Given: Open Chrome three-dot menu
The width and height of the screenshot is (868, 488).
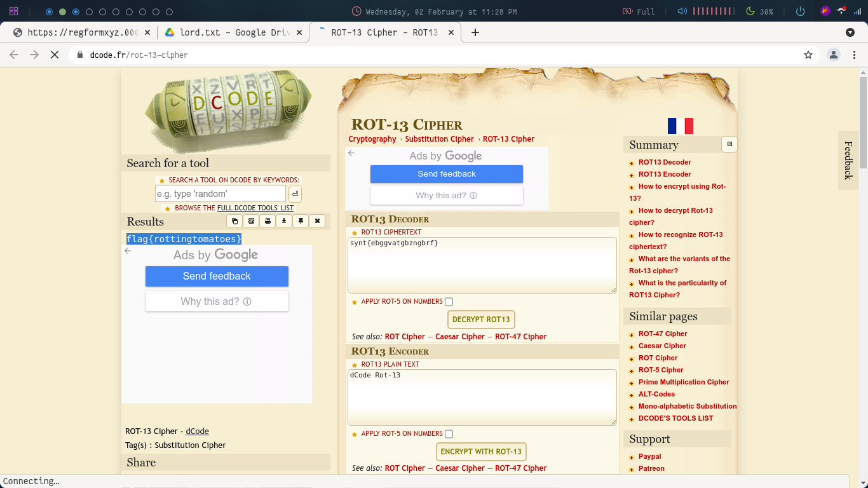Looking at the screenshot, I should click(x=855, y=55).
